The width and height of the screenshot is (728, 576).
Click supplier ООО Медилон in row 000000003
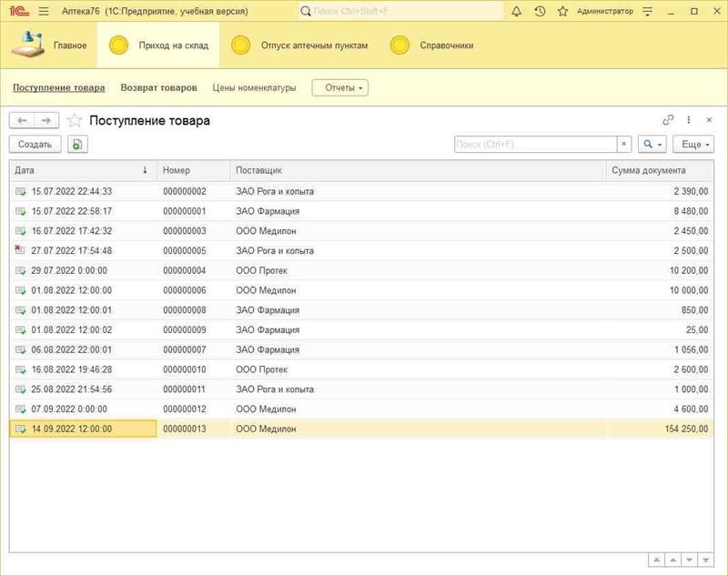266,231
